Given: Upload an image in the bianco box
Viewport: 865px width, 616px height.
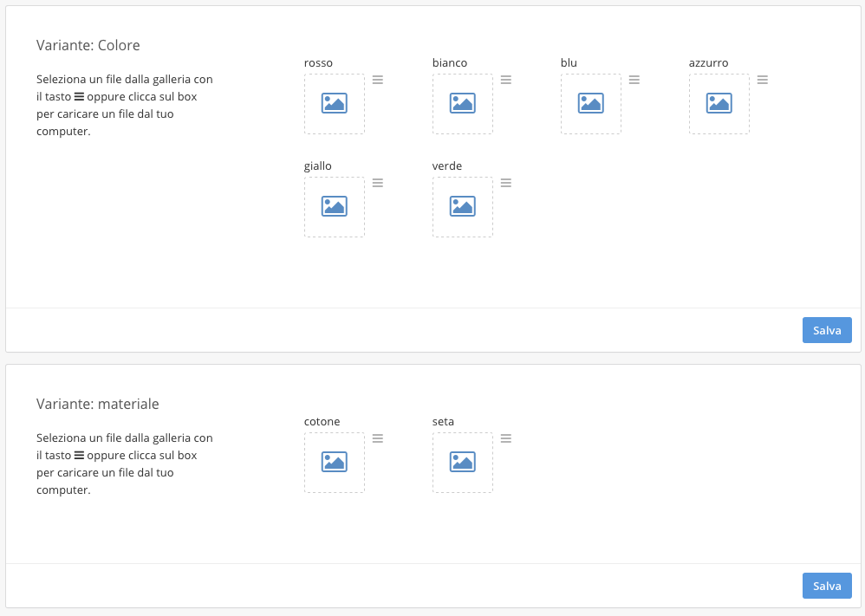Looking at the screenshot, I should click(x=463, y=104).
